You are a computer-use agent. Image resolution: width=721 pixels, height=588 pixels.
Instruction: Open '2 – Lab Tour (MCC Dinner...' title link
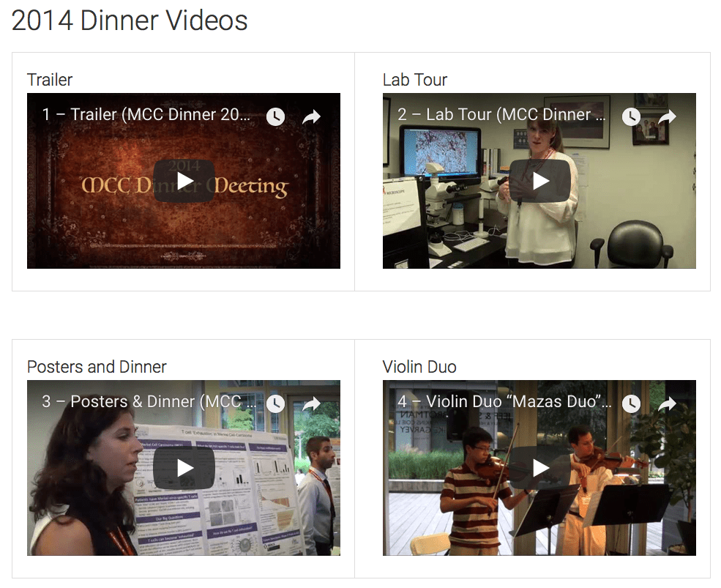pos(501,114)
